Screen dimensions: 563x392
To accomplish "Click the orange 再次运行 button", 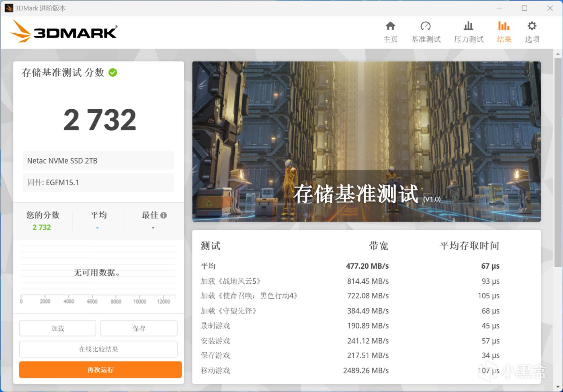I will [100, 370].
